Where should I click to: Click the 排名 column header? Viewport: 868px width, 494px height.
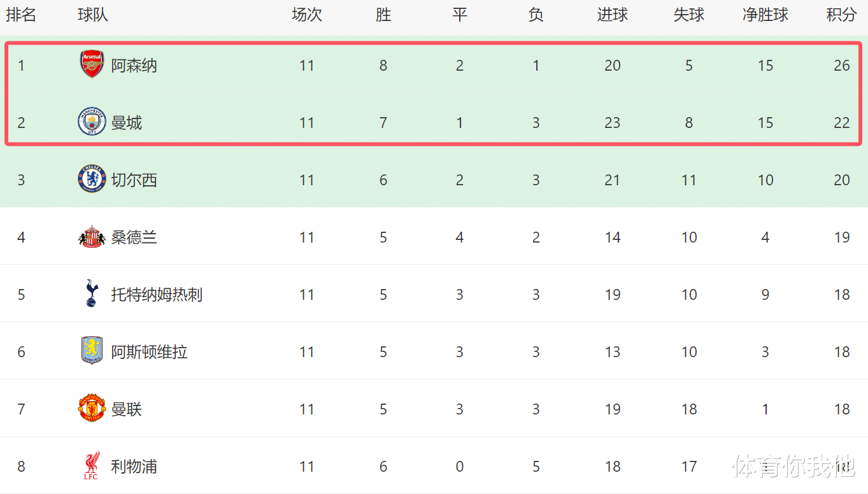pyautogui.click(x=21, y=15)
